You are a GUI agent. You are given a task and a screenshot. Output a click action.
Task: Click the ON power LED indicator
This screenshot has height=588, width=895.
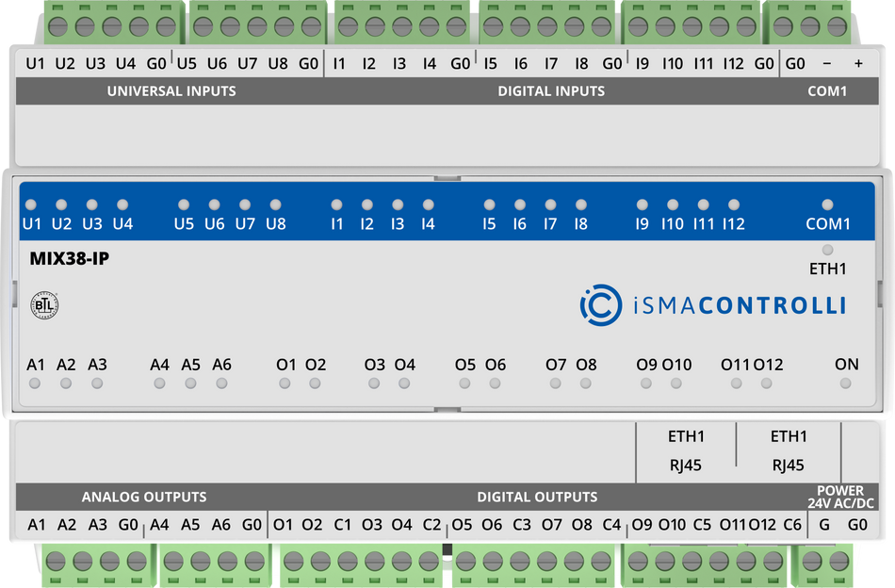845,384
